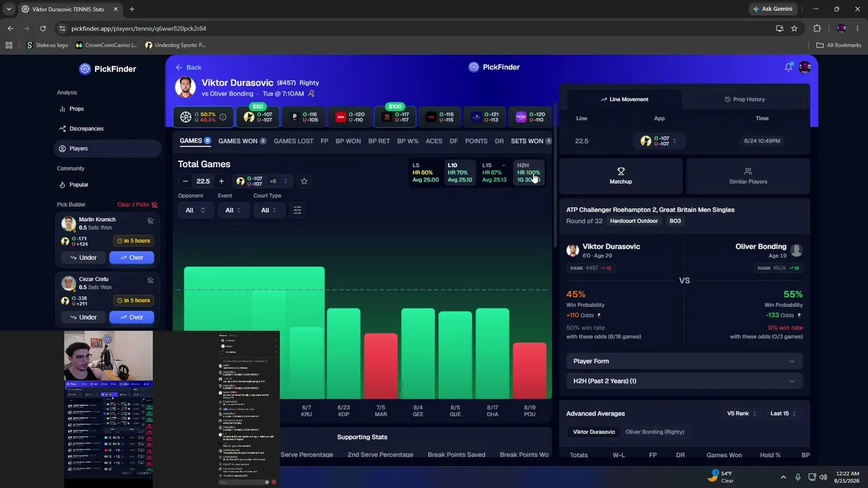Click Ask Gemini button
This screenshot has height=488, width=868.
coord(772,9)
